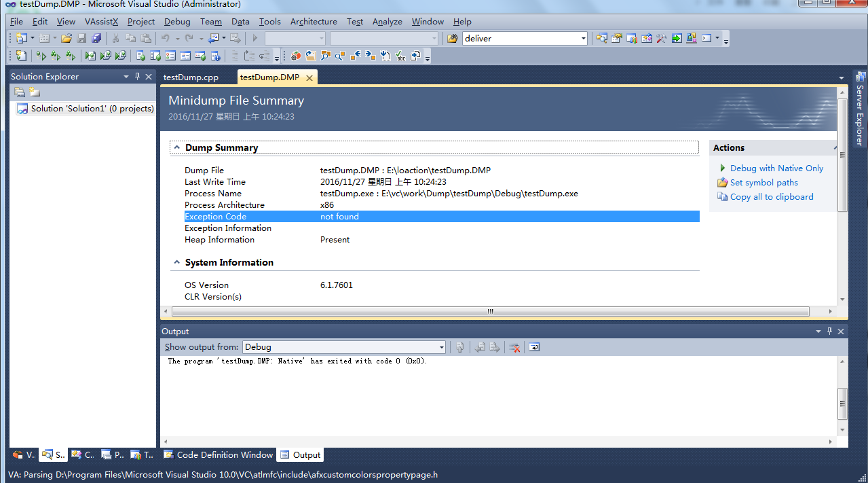Click the Save All icon
Image resolution: width=868 pixels, height=483 pixels.
click(x=96, y=39)
